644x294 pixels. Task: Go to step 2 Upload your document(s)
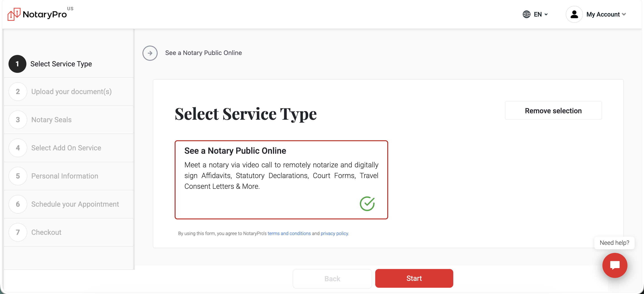68,91
